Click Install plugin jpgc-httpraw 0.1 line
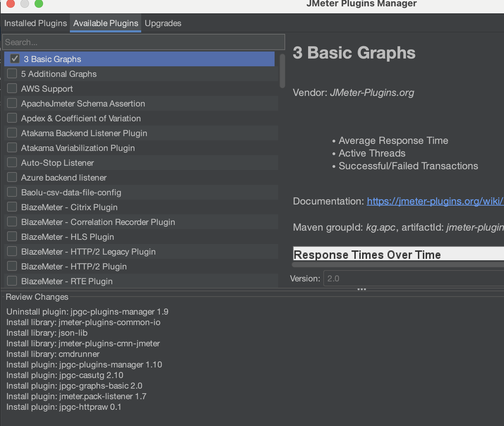Image resolution: width=504 pixels, height=426 pixels. click(64, 407)
